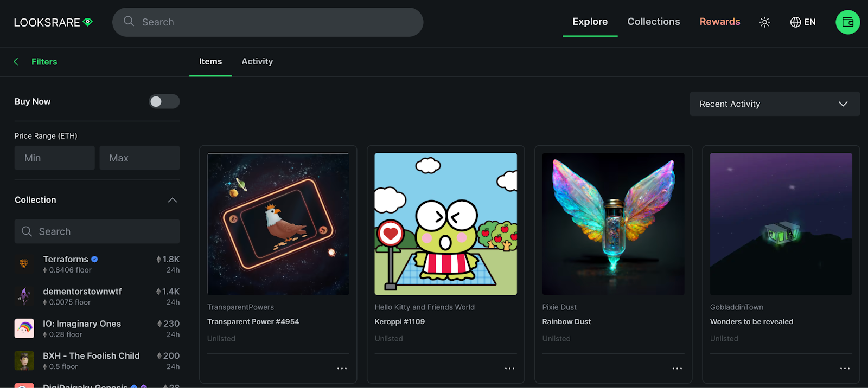
Task: Open more options for Rainbow Dust
Action: 677,368
